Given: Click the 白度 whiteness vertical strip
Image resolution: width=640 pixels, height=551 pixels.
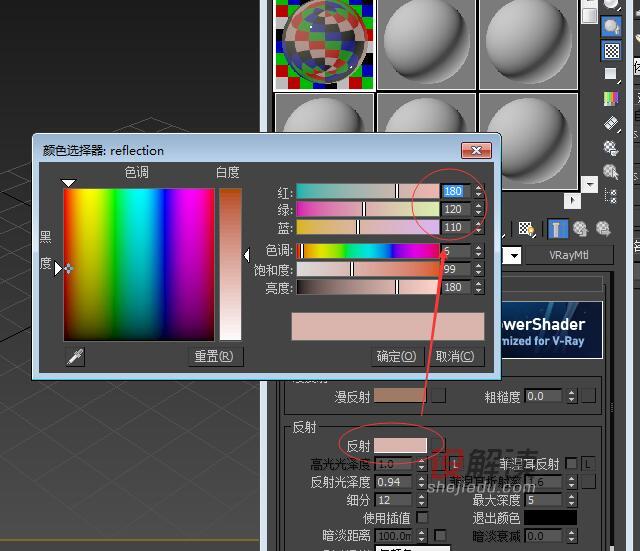Looking at the screenshot, I should pyautogui.click(x=231, y=264).
